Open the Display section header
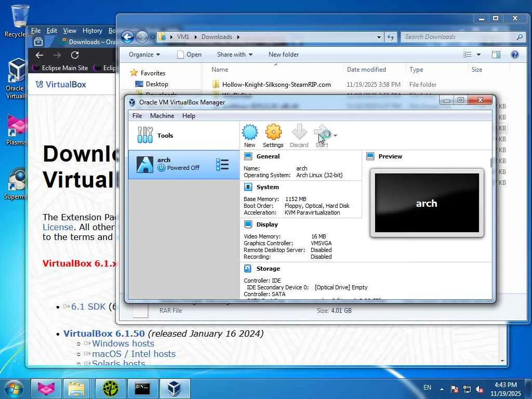 click(x=267, y=224)
